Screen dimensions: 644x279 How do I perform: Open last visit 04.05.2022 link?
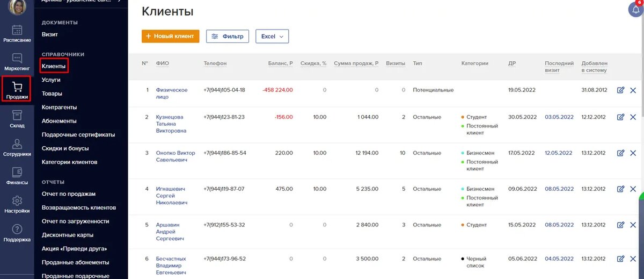pos(559,259)
